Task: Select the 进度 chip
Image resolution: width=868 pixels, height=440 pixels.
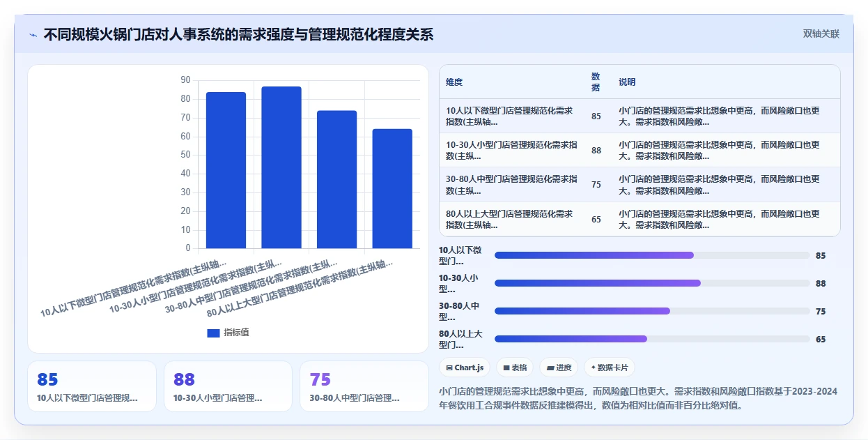Action: click(559, 367)
